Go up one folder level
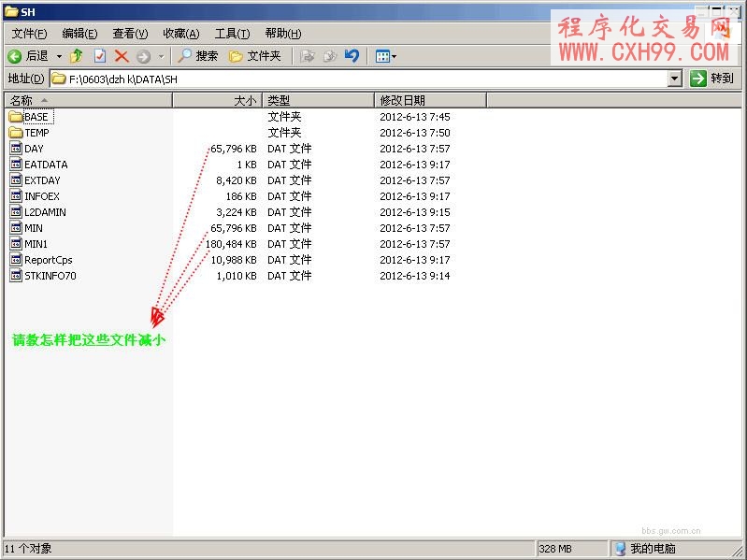 coord(77,56)
